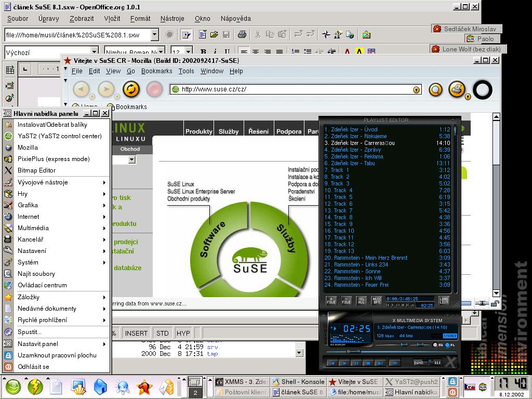
Task: Click the XMMS add file button
Action: point(331,301)
